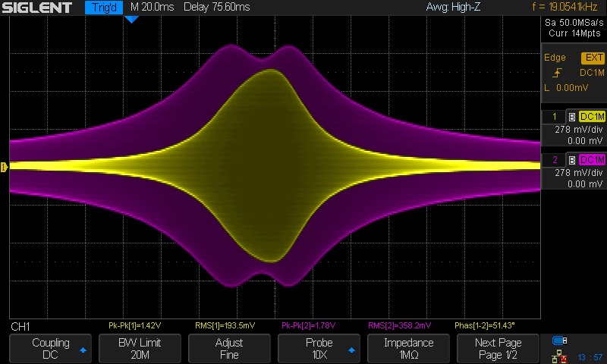The height and width of the screenshot is (364, 607).
Task: Click the USB device status icon
Action: point(560,340)
